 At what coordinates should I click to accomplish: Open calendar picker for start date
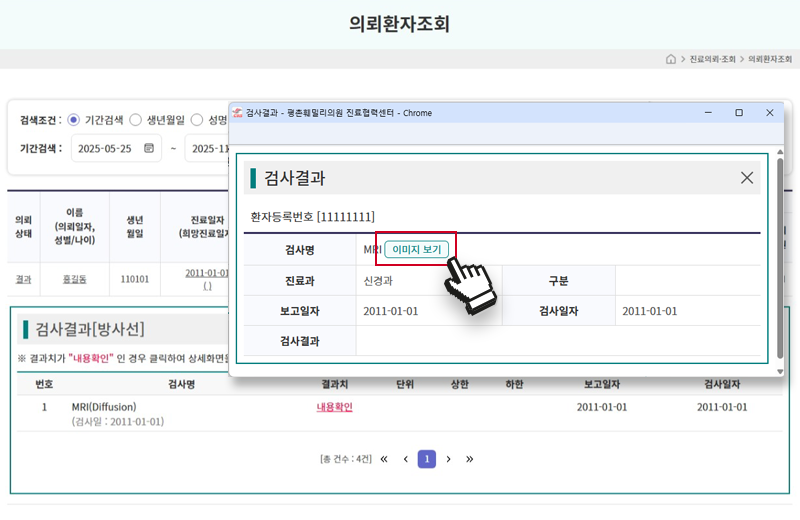[x=149, y=148]
